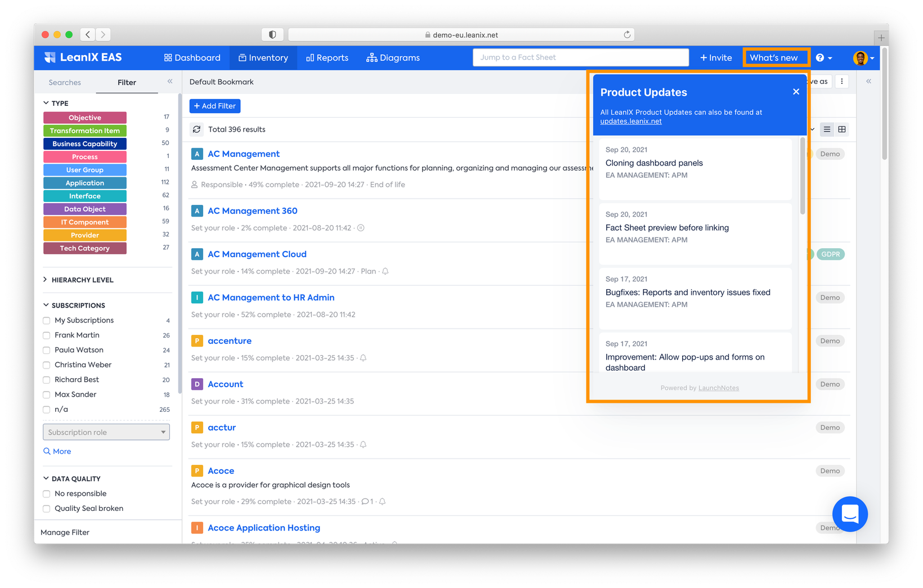This screenshot has width=923, height=588.
Task: Switch to the Searches tab
Action: 65,82
